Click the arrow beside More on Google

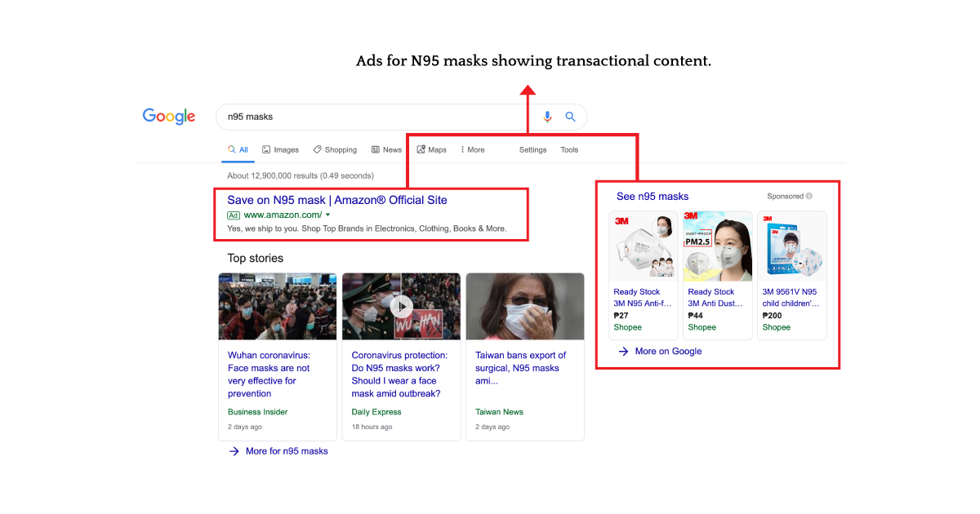623,352
